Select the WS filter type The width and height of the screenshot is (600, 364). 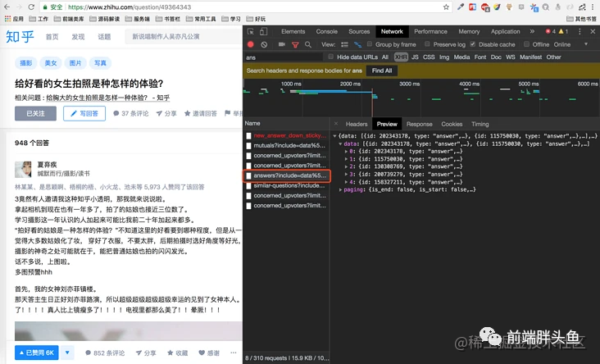tap(511, 57)
